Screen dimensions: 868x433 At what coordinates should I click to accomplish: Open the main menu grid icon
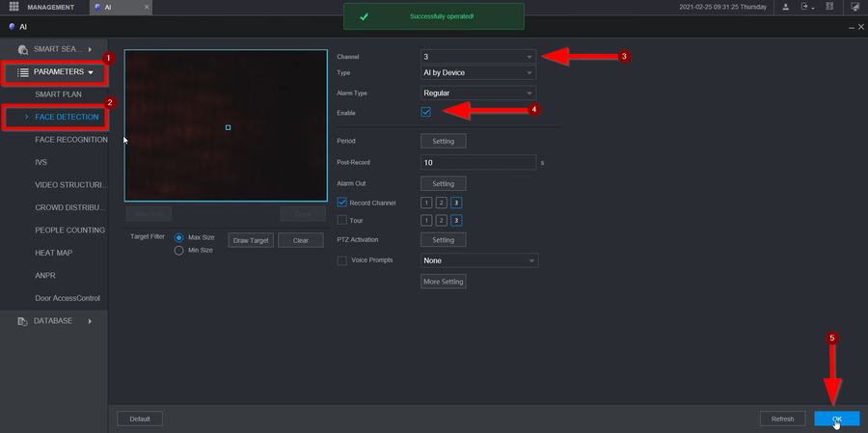tap(15, 7)
